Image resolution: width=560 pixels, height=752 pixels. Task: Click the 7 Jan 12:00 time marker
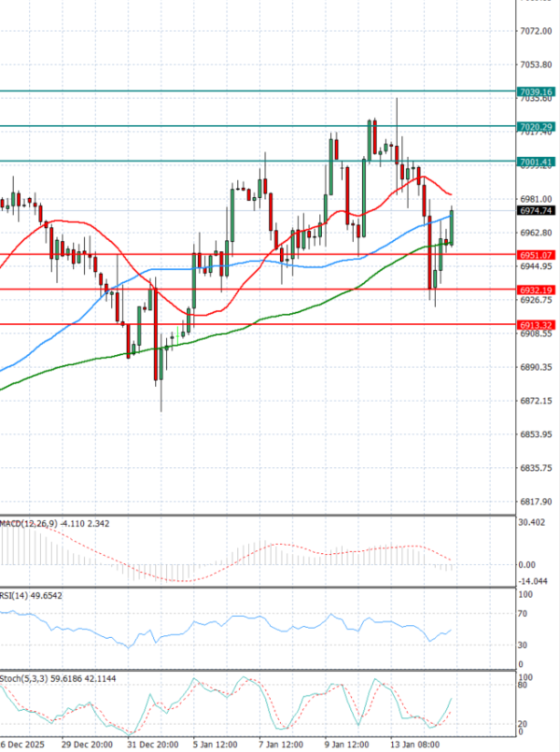tap(279, 744)
